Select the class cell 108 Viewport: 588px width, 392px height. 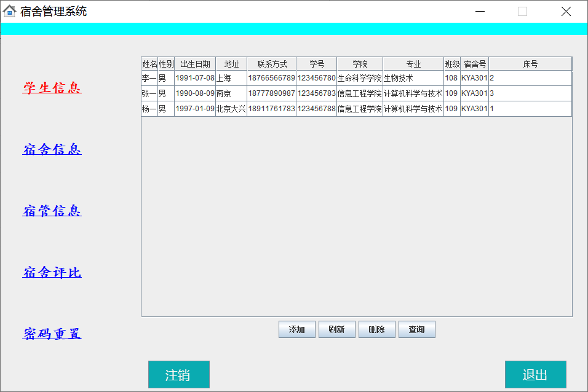pos(452,78)
